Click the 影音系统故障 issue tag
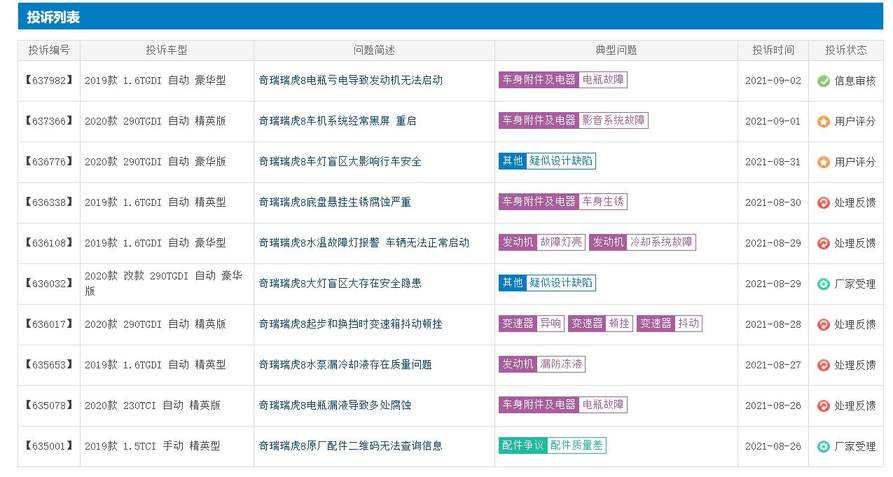 coord(613,120)
